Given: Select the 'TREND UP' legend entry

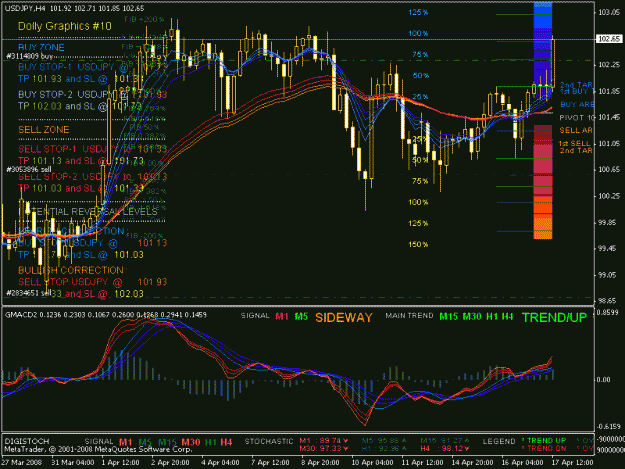Looking at the screenshot, I should point(544,441).
